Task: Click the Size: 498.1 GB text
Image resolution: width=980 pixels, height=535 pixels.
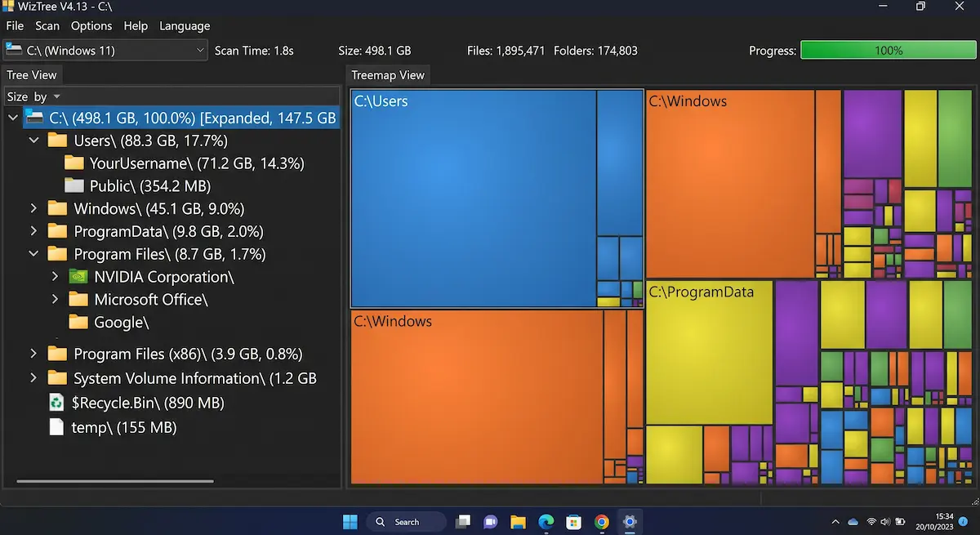Action: click(374, 51)
